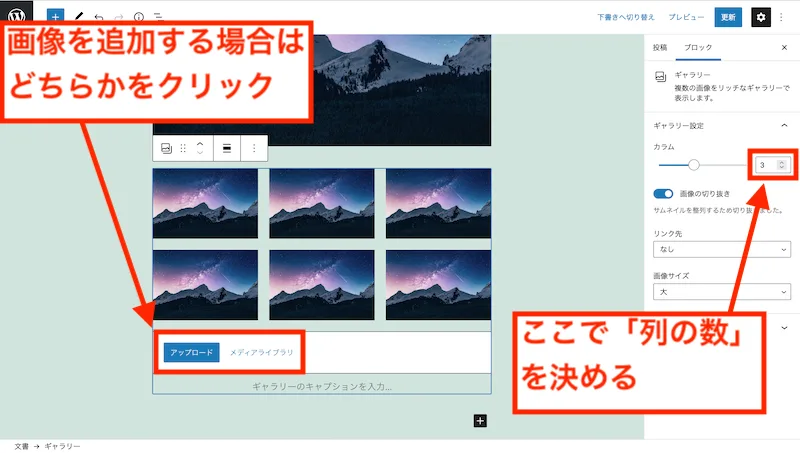Screen dimensions: 800x453
Task: Close the settings sidebar
Action: point(784,47)
